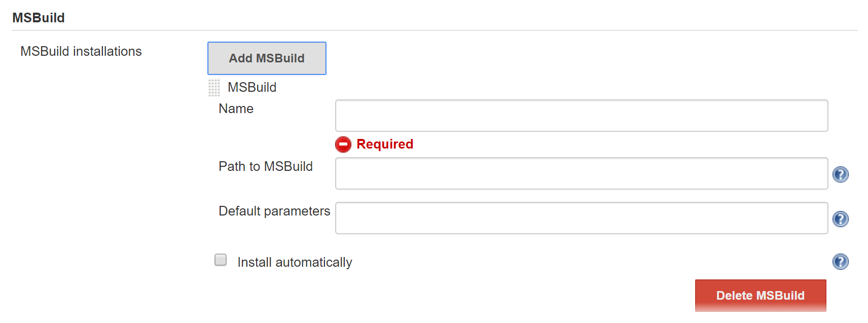Screen dimensions: 868x323
Task: Click the blue question mark near Path field
Action: click(x=840, y=173)
